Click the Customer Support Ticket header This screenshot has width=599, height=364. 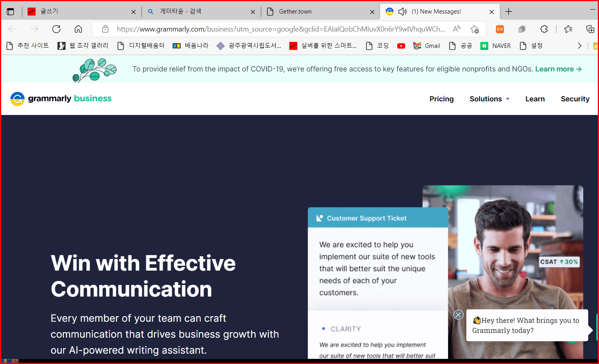click(378, 218)
